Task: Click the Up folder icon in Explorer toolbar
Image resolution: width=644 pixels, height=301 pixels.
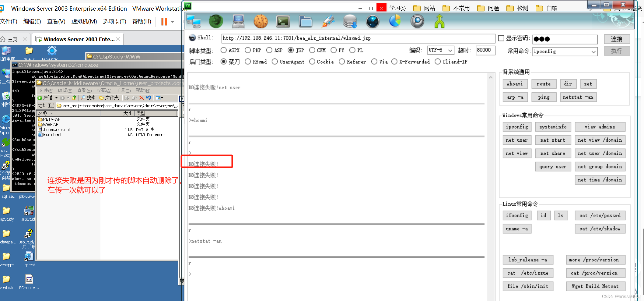Action: tap(74, 98)
